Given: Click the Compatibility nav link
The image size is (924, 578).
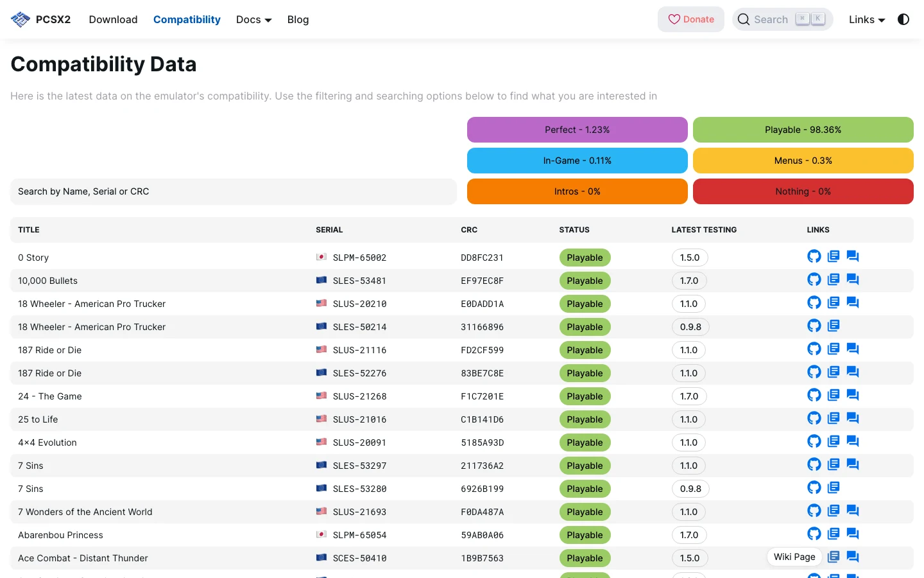Looking at the screenshot, I should [187, 19].
